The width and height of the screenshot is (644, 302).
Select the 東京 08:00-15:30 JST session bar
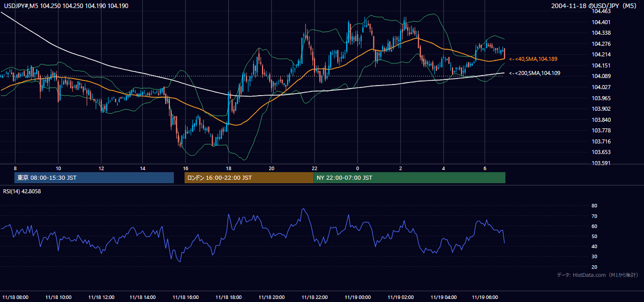click(x=94, y=178)
